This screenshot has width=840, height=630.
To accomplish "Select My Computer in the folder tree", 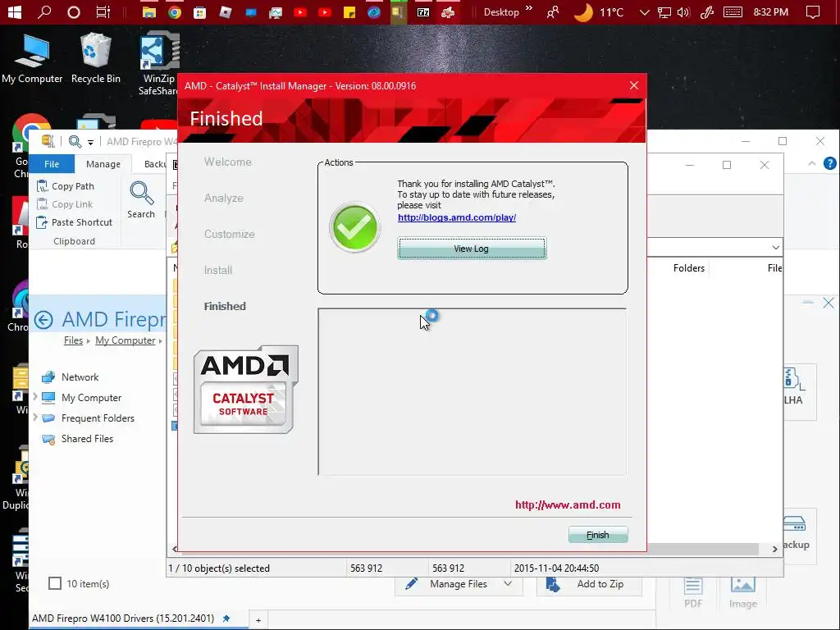I will pos(91,398).
